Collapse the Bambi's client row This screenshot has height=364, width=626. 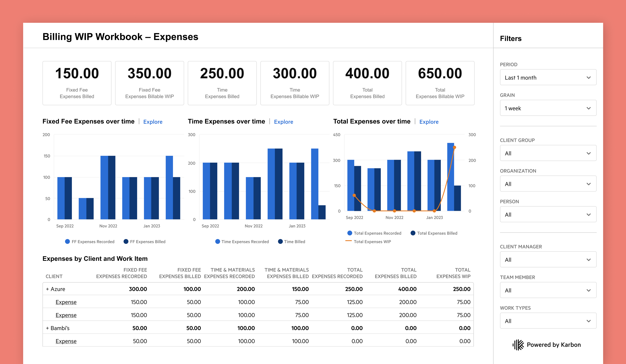click(47, 328)
